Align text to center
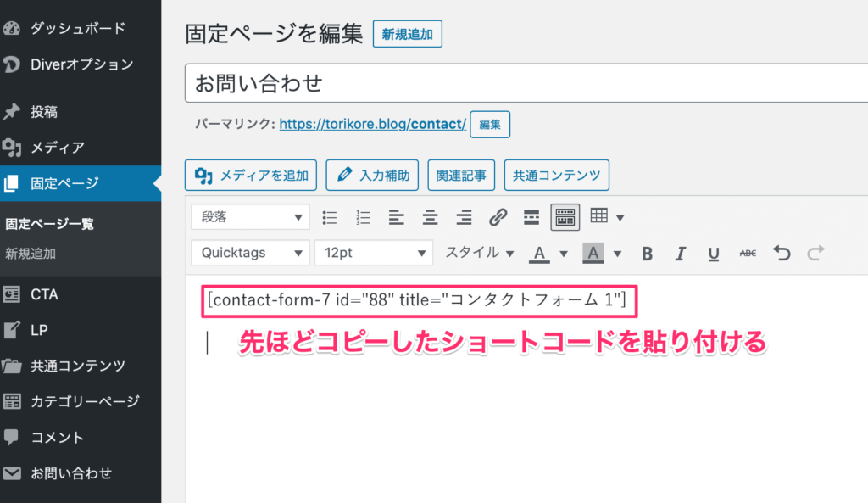 click(x=431, y=217)
